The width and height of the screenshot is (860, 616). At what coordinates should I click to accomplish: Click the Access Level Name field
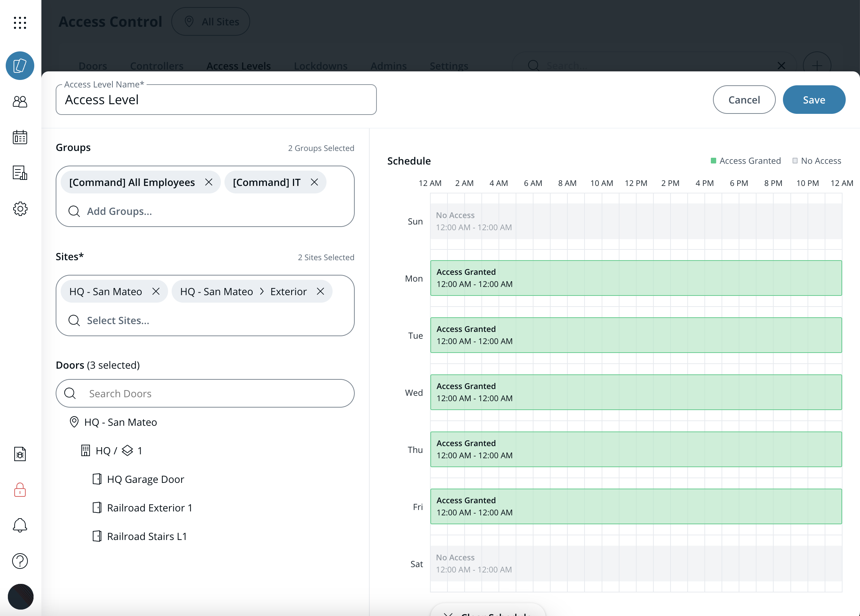coord(216,100)
